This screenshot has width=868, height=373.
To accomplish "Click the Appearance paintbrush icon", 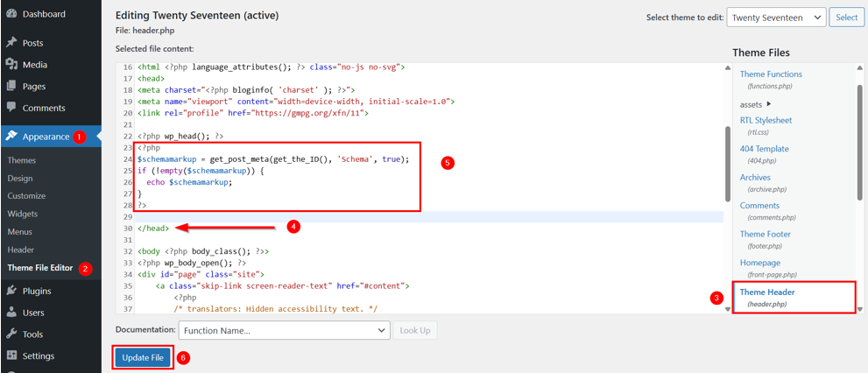I will click(x=11, y=137).
